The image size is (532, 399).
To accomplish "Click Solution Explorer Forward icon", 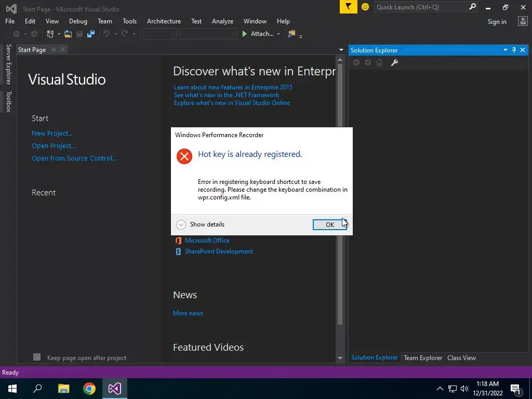I will coord(368,62).
